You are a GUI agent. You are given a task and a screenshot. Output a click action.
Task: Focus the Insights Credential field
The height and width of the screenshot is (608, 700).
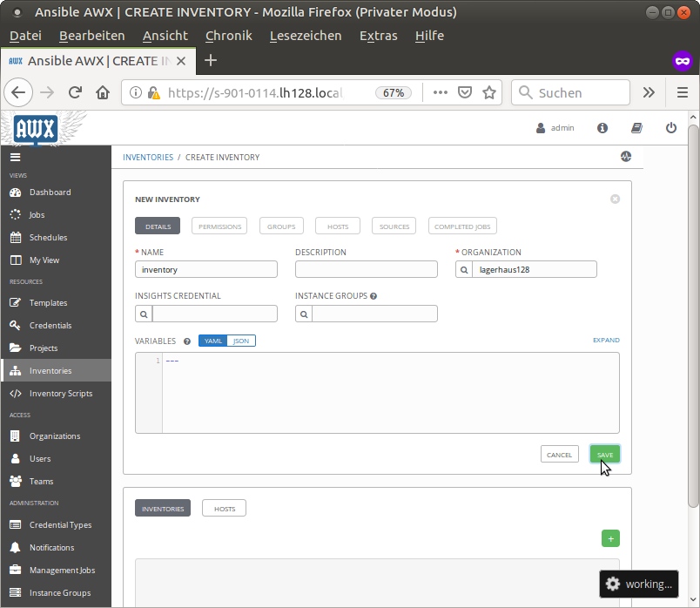pyautogui.click(x=215, y=314)
